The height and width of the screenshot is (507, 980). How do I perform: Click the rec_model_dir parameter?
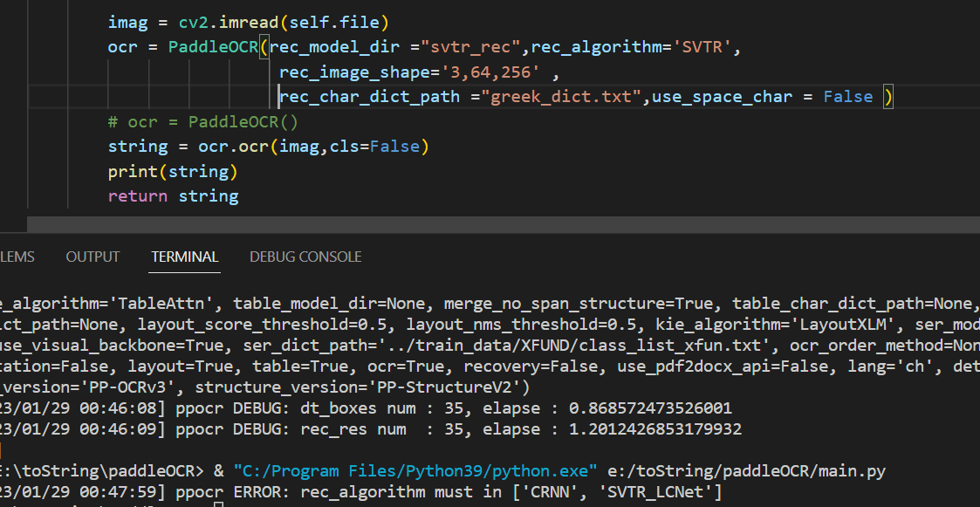click(x=336, y=46)
